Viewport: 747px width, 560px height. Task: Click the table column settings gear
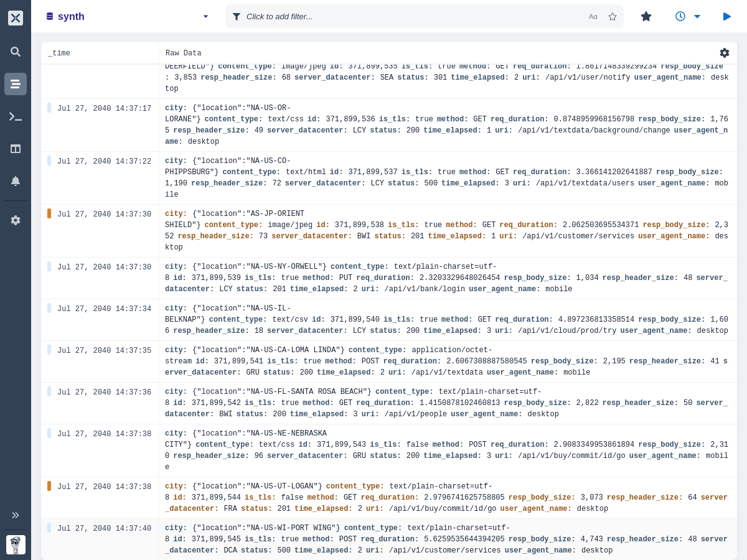724,53
